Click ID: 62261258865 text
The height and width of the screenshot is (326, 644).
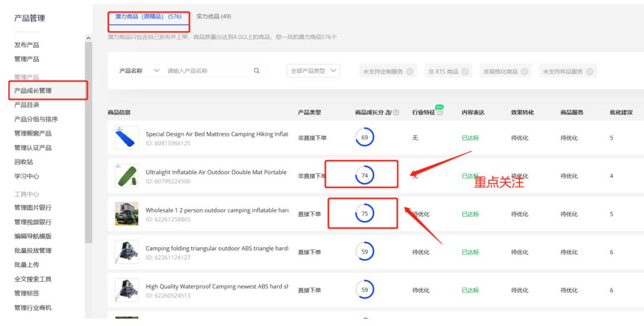[168, 220]
